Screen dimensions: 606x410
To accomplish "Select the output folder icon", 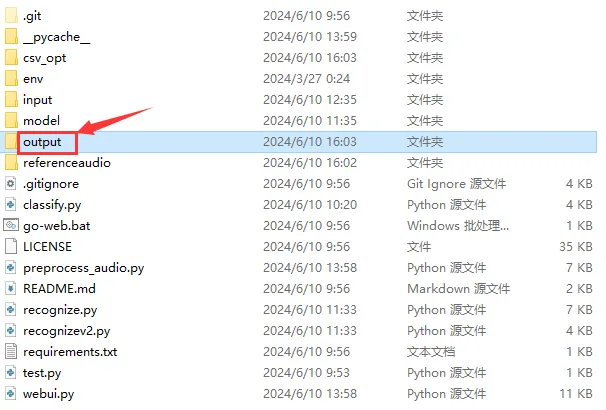I will coord(11,141).
